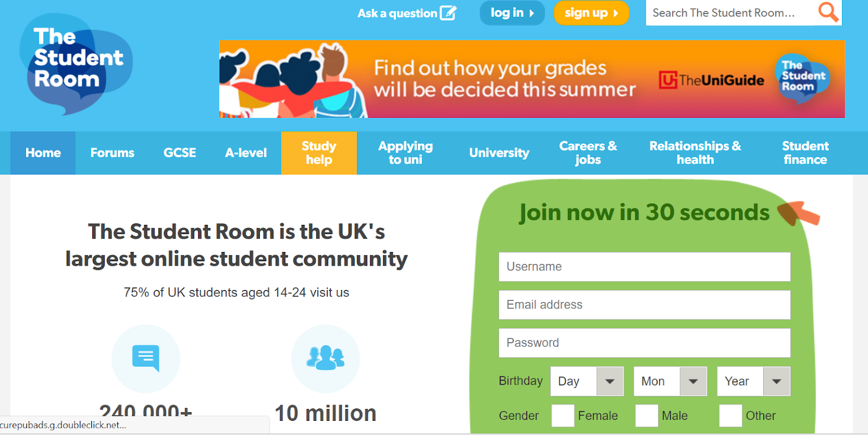
Task: Click The Student Room logo
Action: (76, 64)
